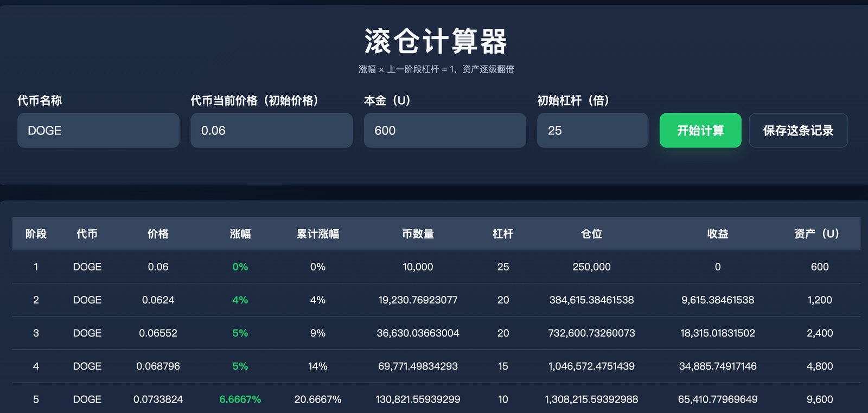Select the price cell 0.0624
The width and height of the screenshot is (868, 413).
158,300
